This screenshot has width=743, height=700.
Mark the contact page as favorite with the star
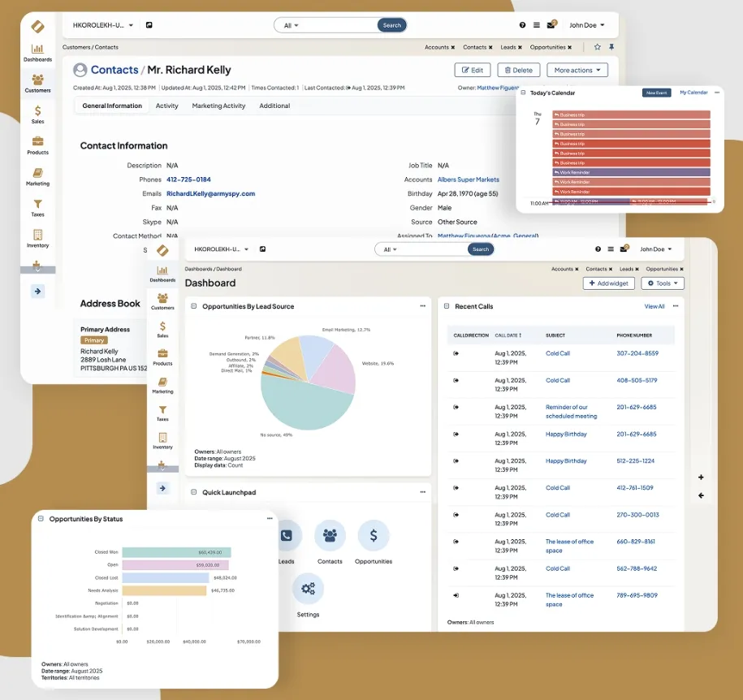[598, 47]
